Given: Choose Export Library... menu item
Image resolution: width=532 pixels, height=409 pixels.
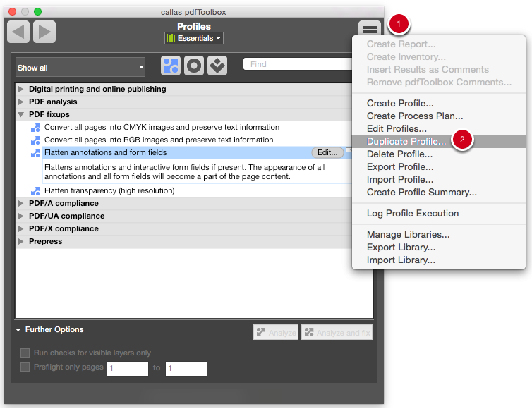Looking at the screenshot, I should point(439,248).
